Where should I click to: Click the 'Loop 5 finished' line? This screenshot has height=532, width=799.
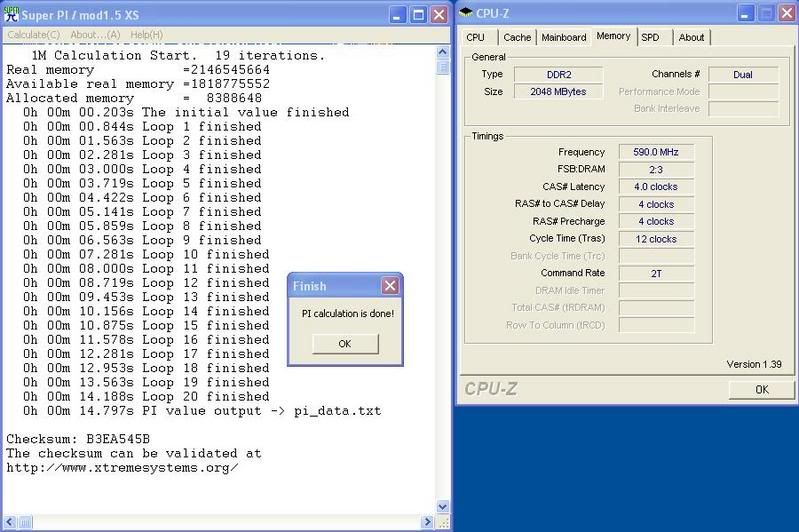(x=142, y=183)
